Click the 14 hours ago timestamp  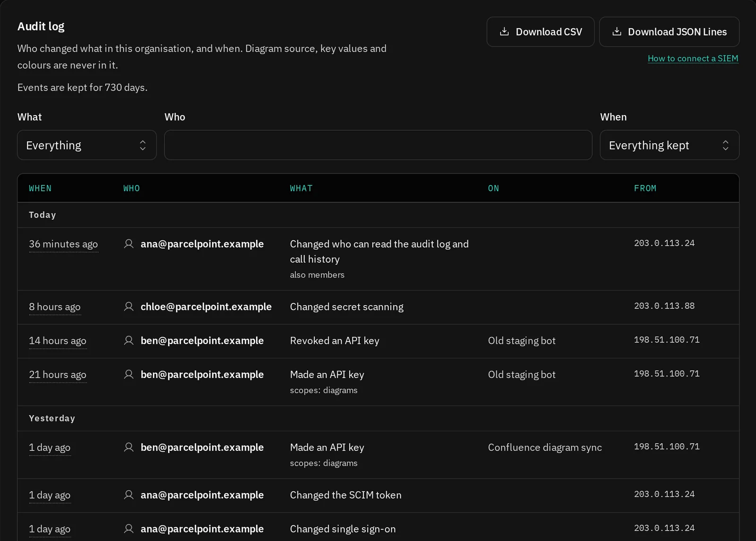58,341
